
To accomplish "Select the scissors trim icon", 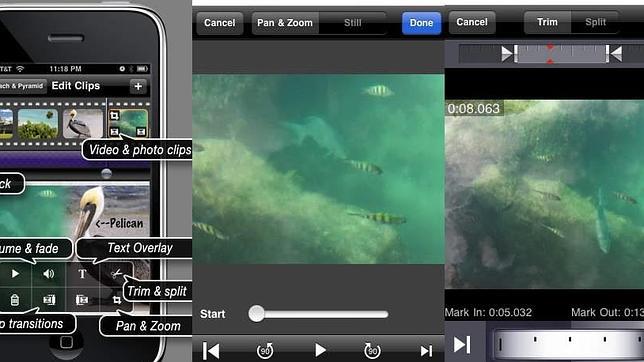I will (x=116, y=274).
